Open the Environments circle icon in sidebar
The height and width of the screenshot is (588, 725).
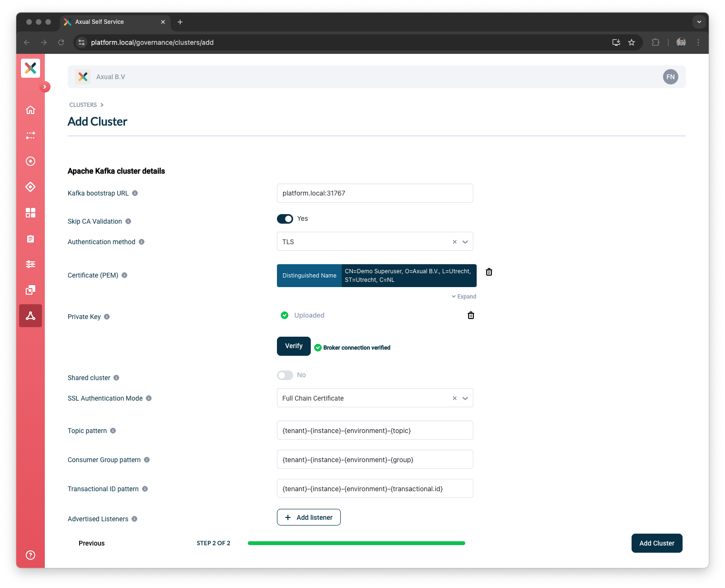click(30, 161)
